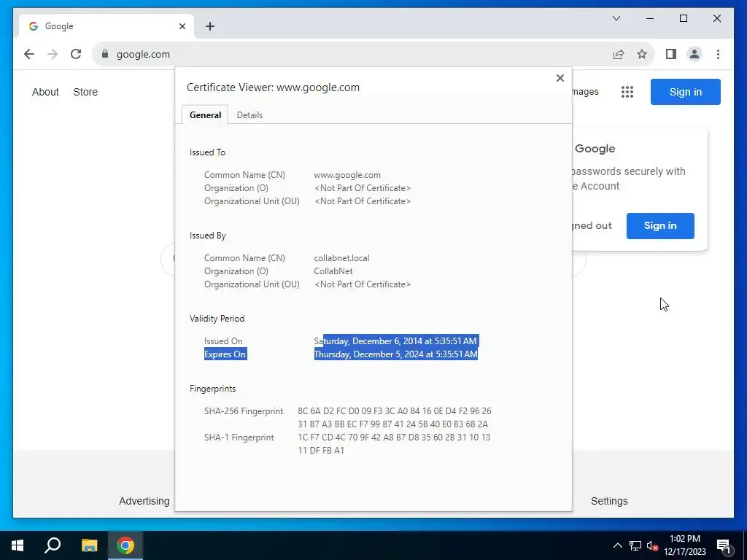Click the Issued On date value

coord(395,341)
